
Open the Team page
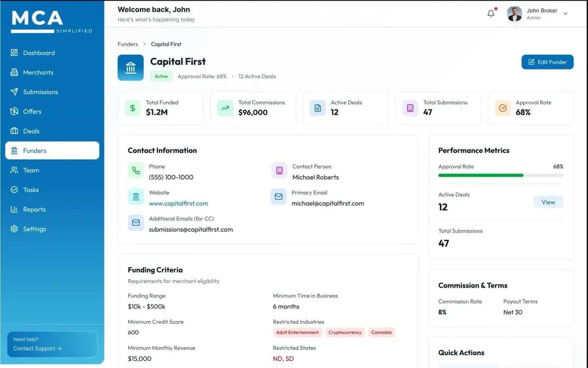click(52, 170)
